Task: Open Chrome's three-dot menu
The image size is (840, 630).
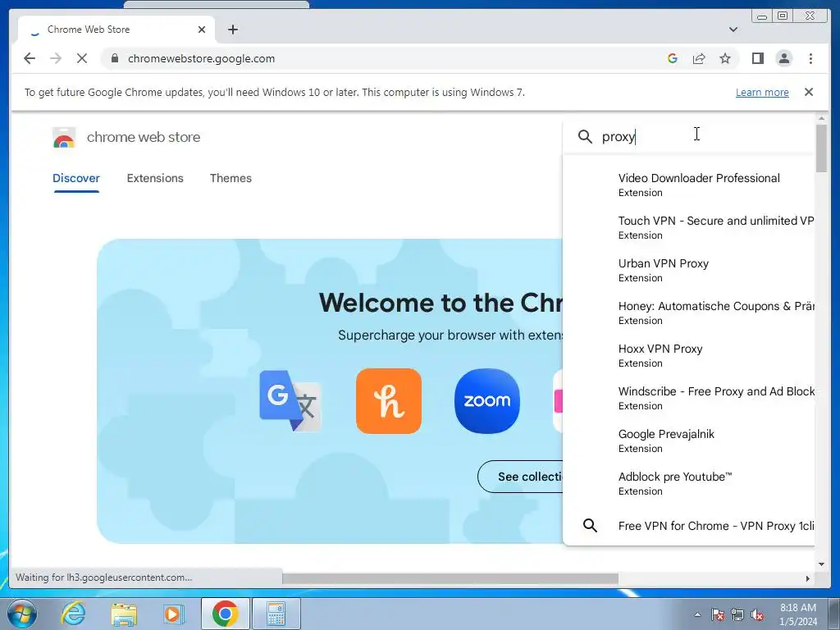Action: pos(810,58)
